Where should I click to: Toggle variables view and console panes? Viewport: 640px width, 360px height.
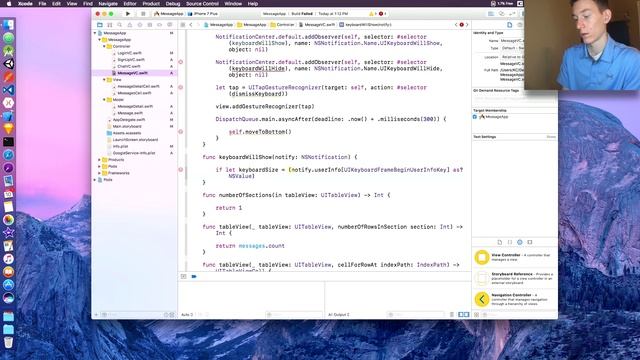(463, 315)
